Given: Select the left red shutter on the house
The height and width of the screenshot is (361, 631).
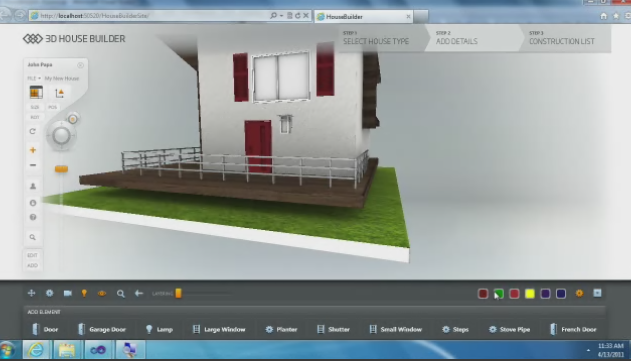Looking at the screenshot, I should [241, 77].
